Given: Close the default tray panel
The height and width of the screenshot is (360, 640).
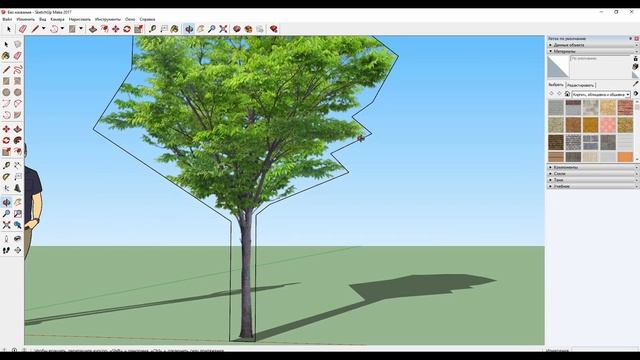Looking at the screenshot, I should point(636,38).
